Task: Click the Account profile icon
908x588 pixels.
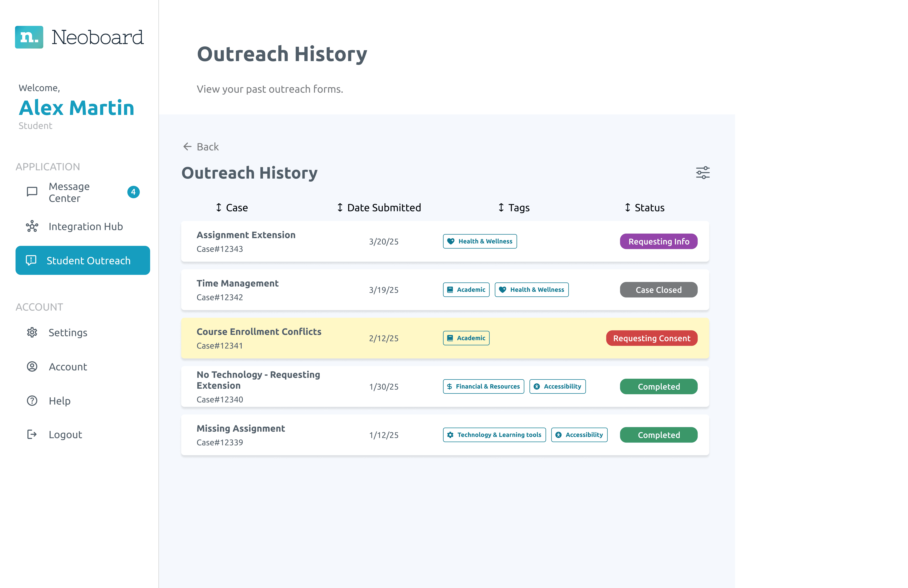Action: pyautogui.click(x=32, y=367)
